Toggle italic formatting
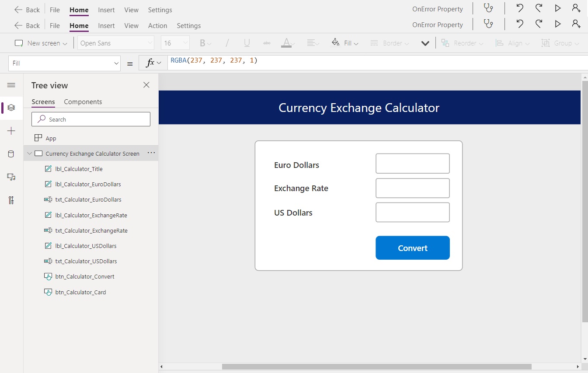 click(227, 42)
